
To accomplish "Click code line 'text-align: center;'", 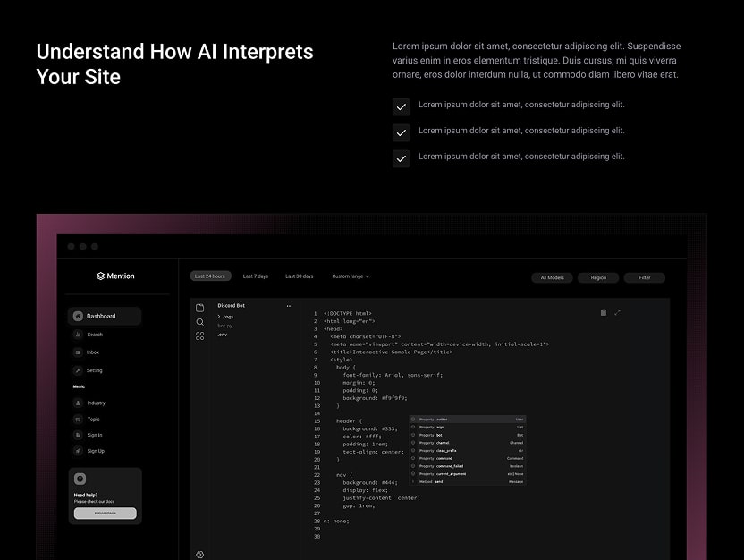I will coord(373,452).
